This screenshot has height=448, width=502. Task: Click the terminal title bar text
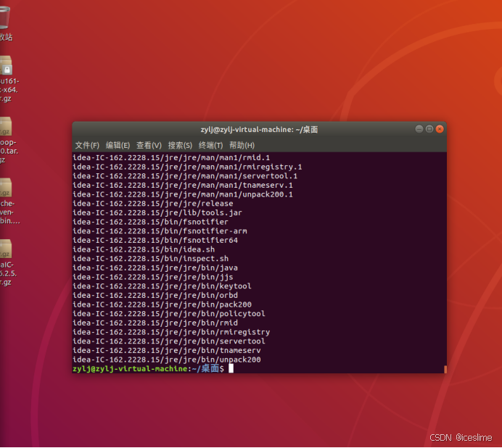[259, 130]
